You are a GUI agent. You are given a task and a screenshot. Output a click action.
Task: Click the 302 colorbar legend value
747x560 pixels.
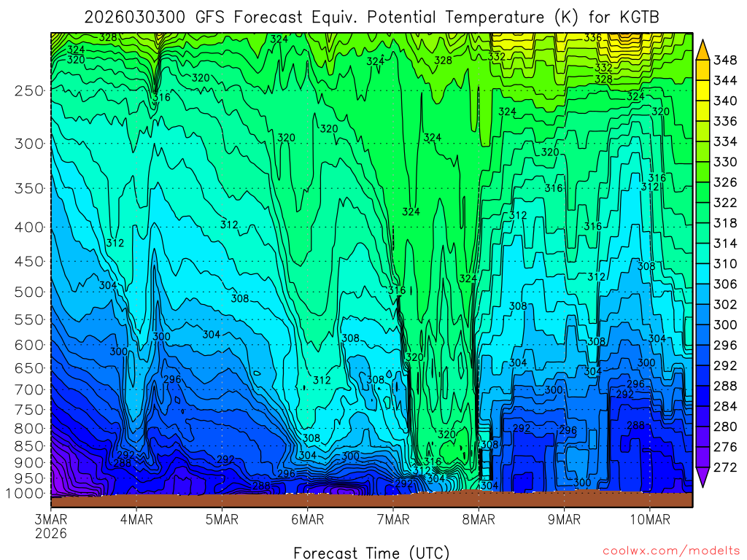pyautogui.click(x=725, y=304)
